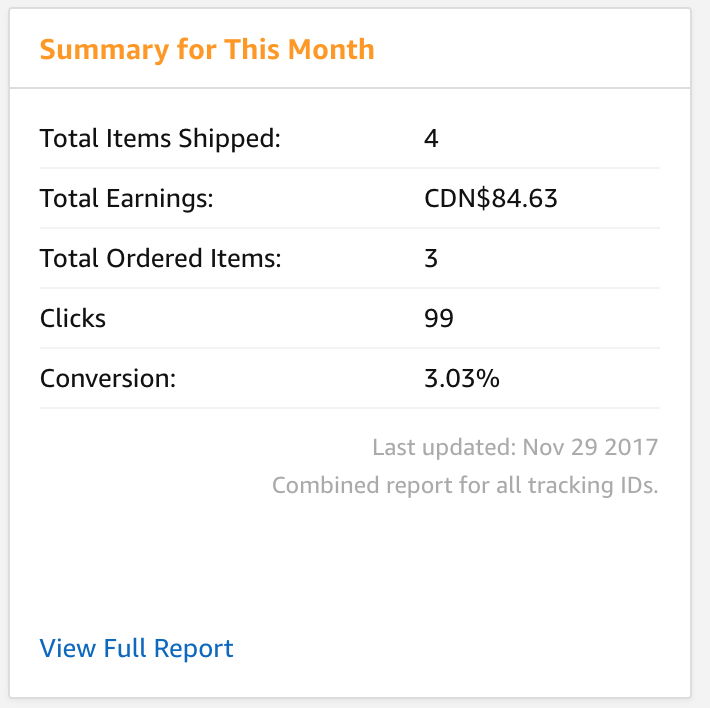Click the CDN$84.63 earnings amount
The width and height of the screenshot is (710, 708).
point(491,198)
